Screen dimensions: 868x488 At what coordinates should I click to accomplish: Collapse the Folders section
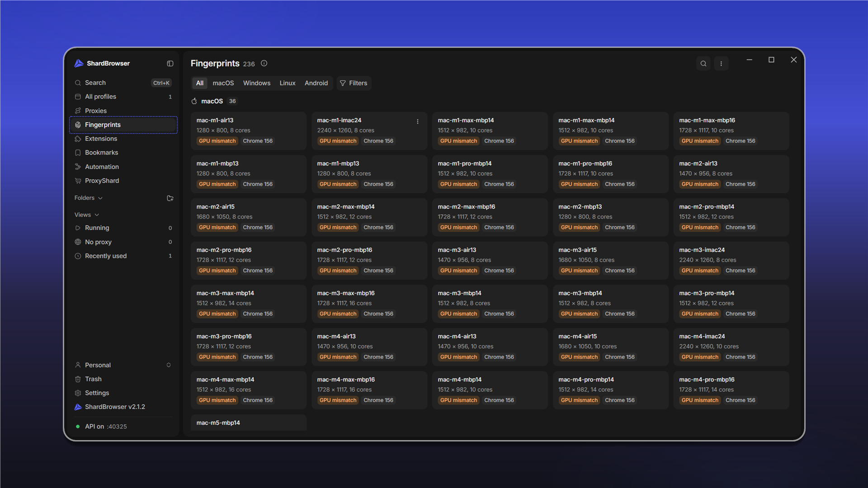(x=89, y=198)
